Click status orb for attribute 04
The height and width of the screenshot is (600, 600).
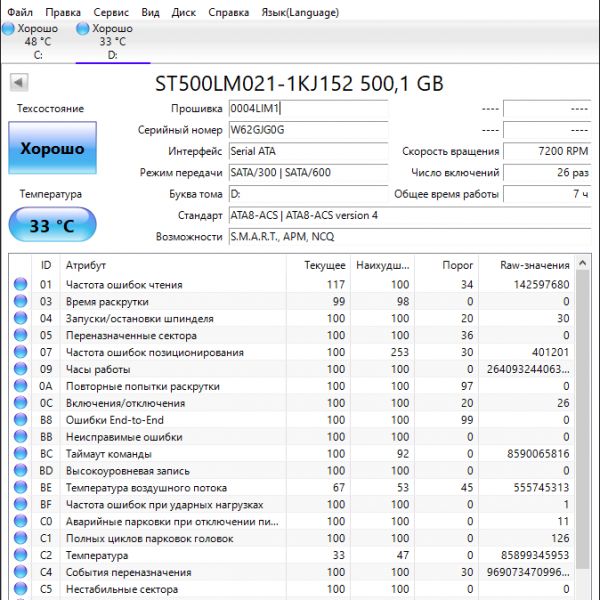(x=20, y=318)
